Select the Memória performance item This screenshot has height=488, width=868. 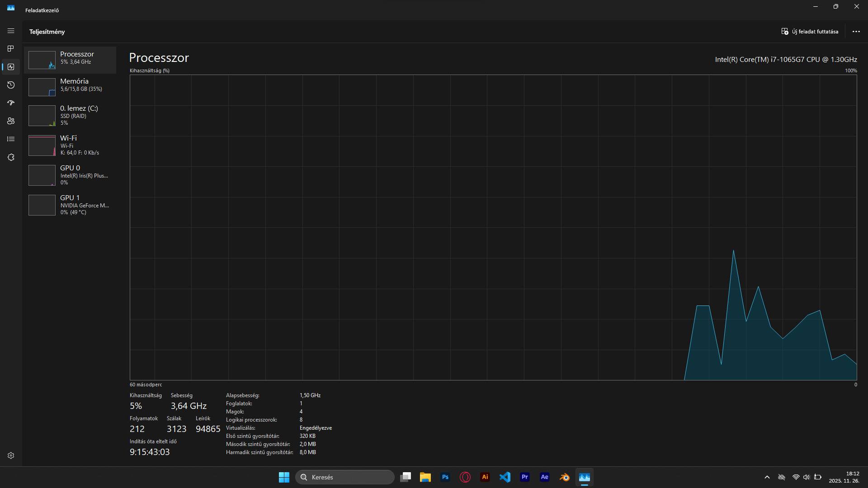tap(70, 87)
